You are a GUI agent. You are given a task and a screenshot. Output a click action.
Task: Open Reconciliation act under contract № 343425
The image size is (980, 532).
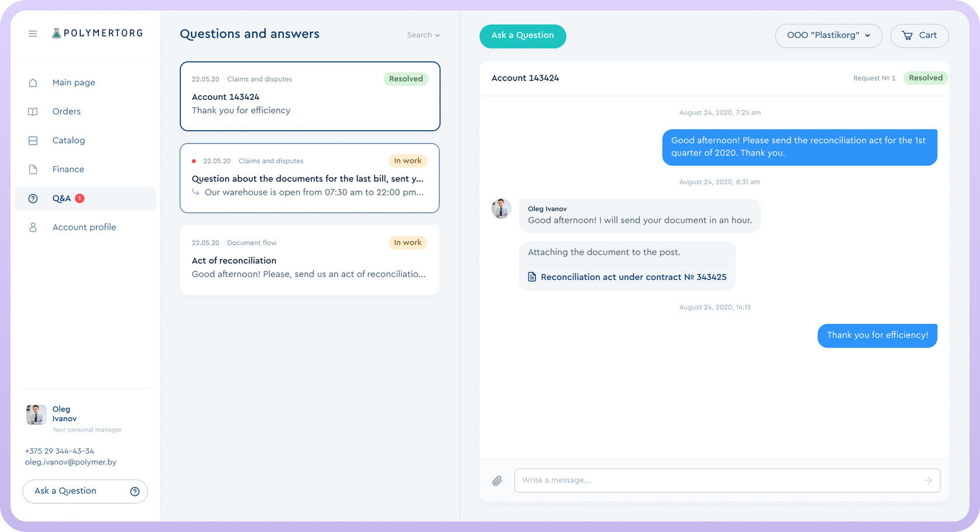[633, 277]
